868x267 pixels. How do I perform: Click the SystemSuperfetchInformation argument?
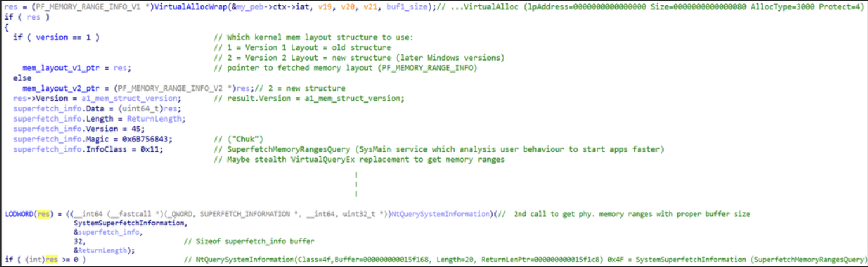(x=131, y=223)
